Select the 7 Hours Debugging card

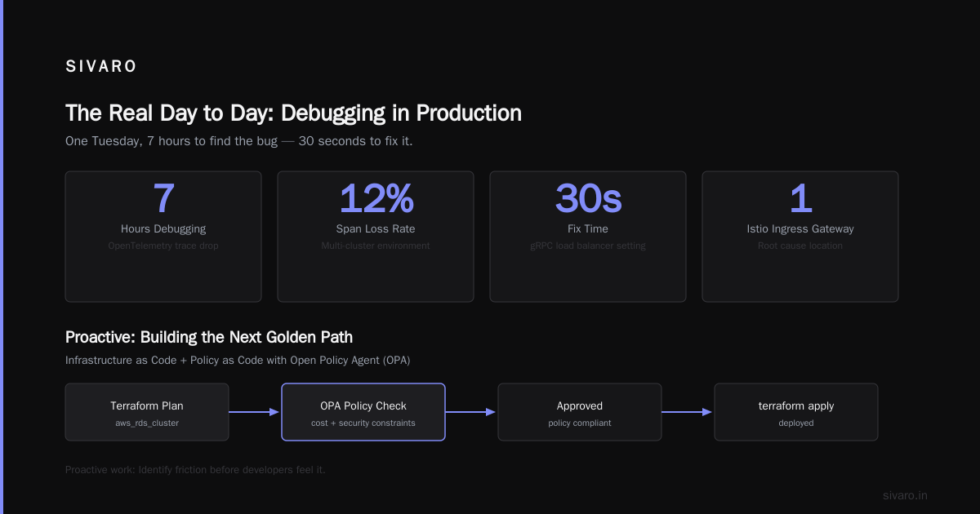click(163, 237)
